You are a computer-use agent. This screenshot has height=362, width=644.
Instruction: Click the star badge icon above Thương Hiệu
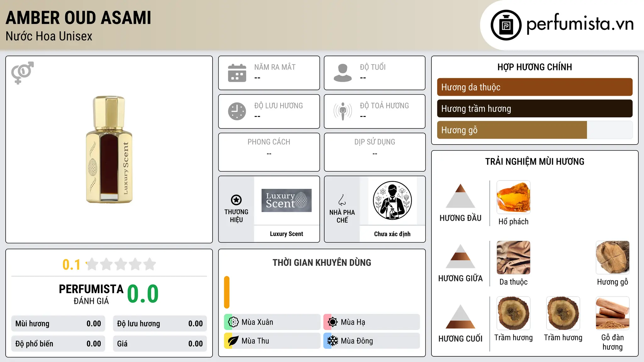coord(236,200)
